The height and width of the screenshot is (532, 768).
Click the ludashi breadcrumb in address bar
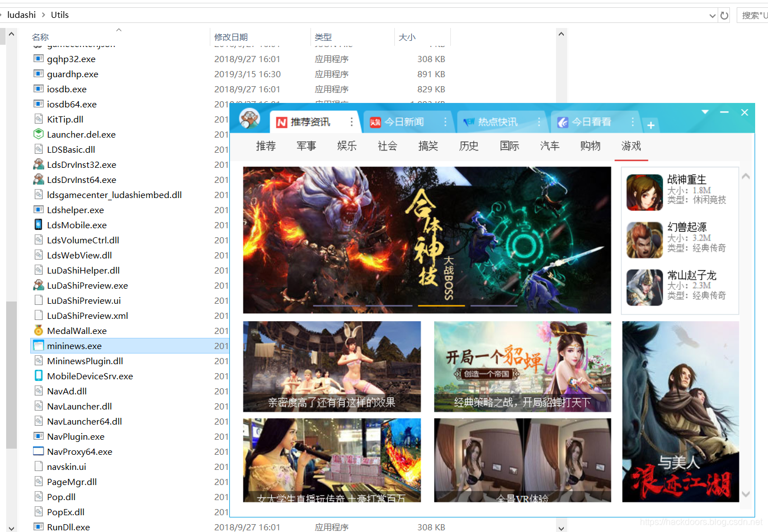(21, 15)
